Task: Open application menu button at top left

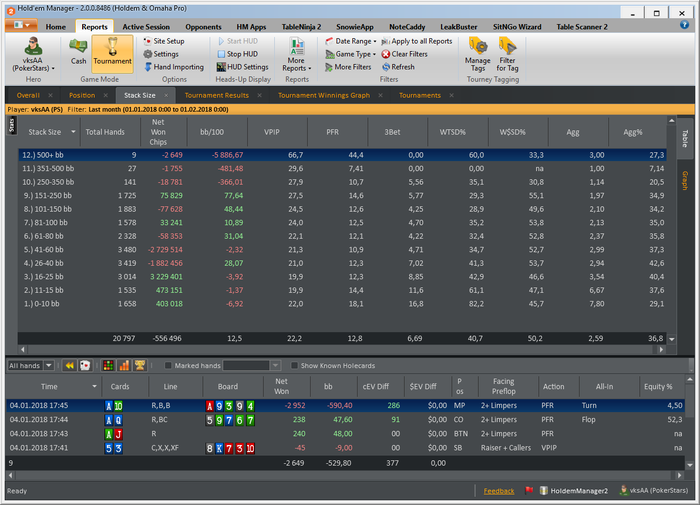Action: pos(21,25)
